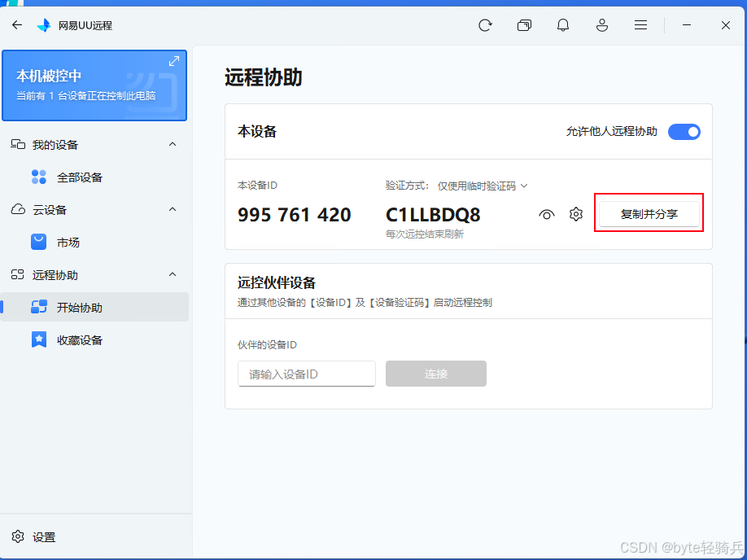Collapse the 我的设备 section chevron
The height and width of the screenshot is (560, 747).
173,144
